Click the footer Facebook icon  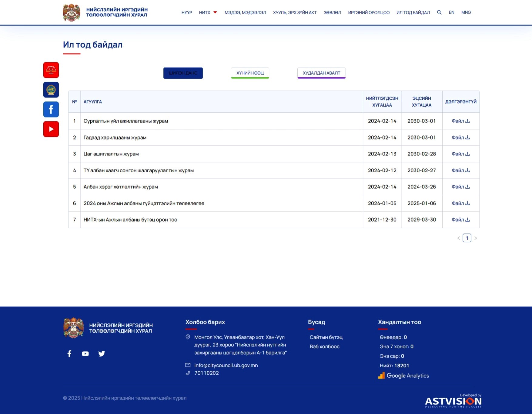pos(69,353)
